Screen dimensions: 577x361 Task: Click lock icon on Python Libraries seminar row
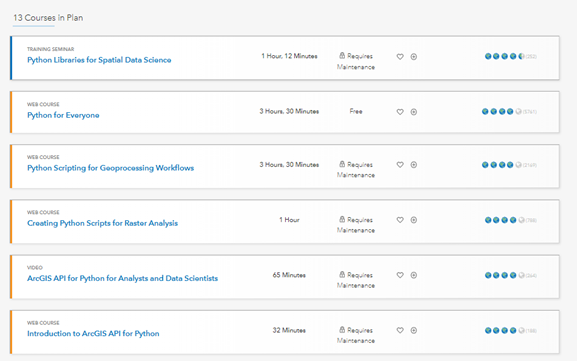[342, 56]
